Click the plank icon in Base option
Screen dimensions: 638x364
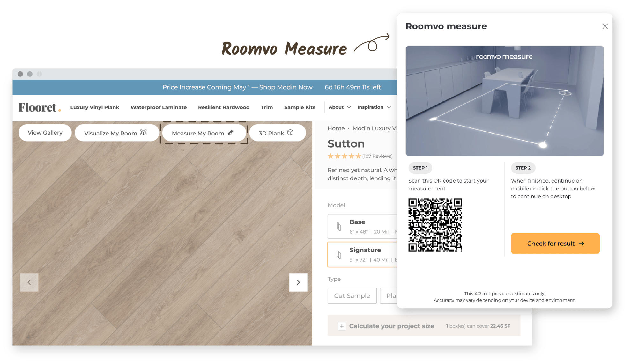click(x=339, y=227)
